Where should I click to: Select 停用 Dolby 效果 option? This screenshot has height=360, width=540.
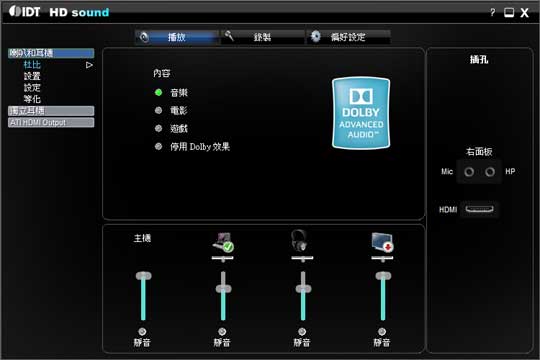pyautogui.click(x=192, y=147)
